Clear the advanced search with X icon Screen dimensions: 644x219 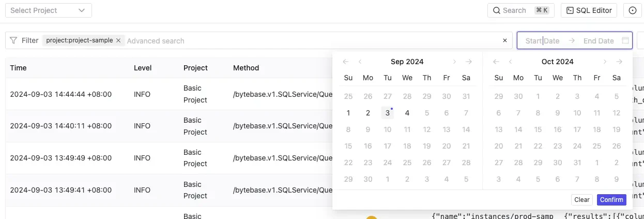coord(505,40)
